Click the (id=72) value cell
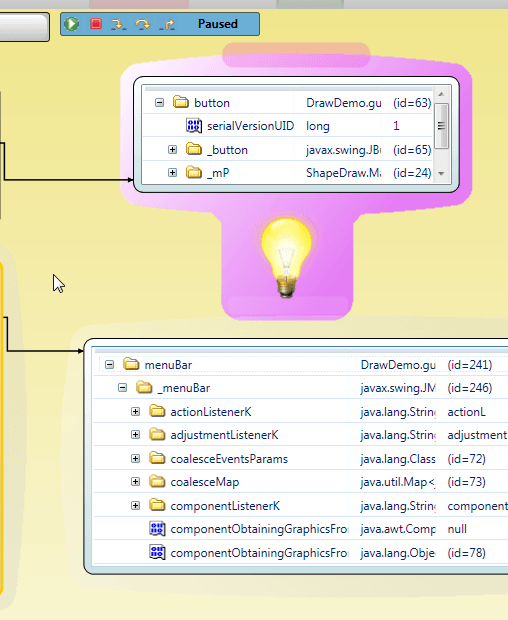 point(466,459)
